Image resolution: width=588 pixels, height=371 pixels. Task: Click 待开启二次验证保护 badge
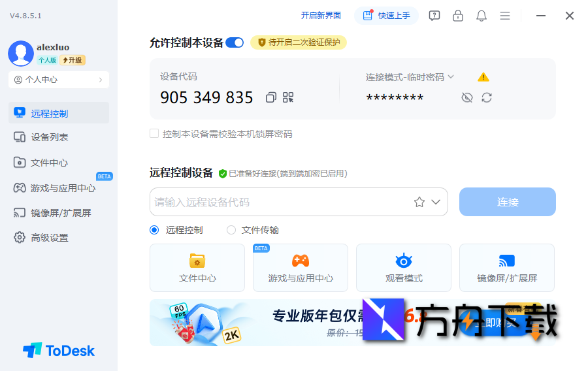pos(299,42)
